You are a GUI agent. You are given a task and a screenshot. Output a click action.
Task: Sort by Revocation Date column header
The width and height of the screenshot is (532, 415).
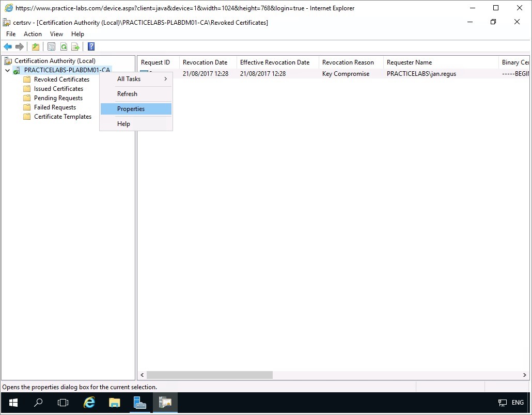[208, 62]
